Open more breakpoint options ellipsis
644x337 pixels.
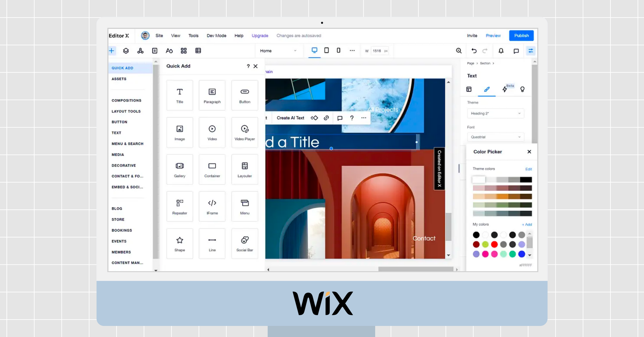[352, 51]
